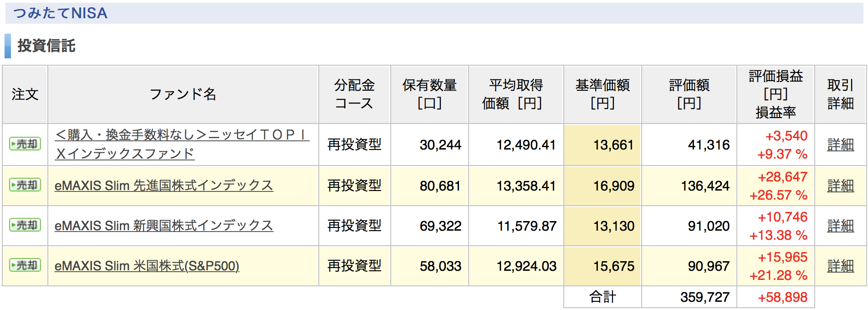Open the eMAXIS Slim 米国株式(S&P500) link

147,266
